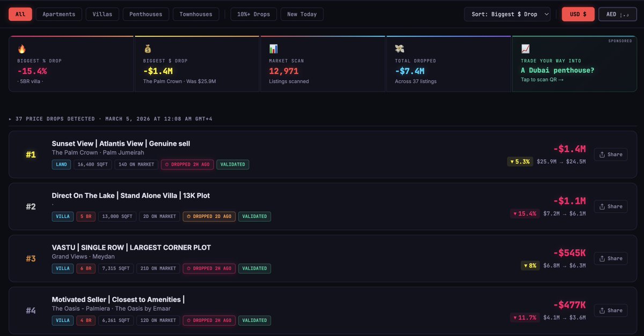This screenshot has height=336, width=644.
Task: Share the Sunset View Atlantis View listing
Action: [x=611, y=154]
